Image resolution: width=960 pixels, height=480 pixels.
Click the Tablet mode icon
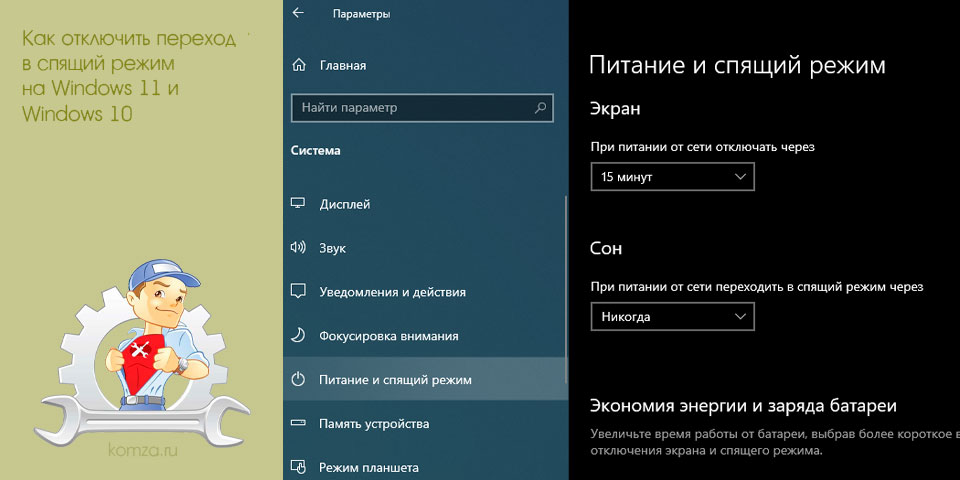(x=298, y=467)
